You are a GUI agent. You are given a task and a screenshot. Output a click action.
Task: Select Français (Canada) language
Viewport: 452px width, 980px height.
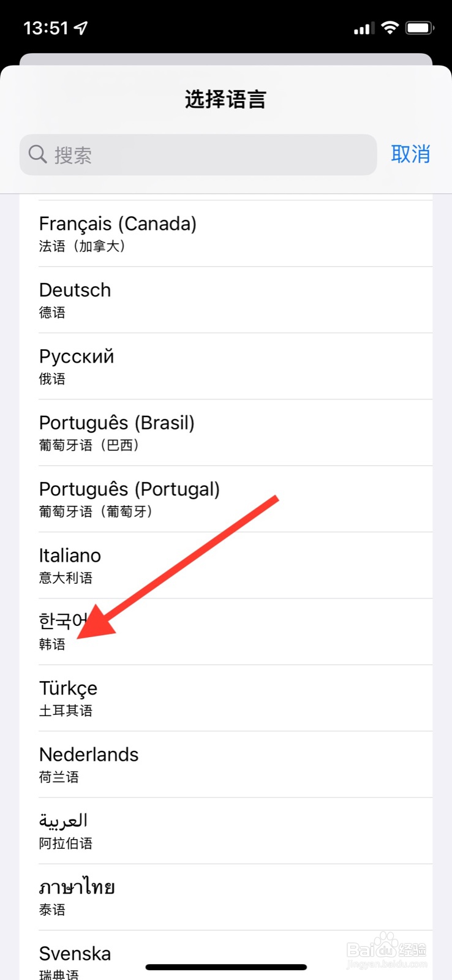[x=226, y=233]
